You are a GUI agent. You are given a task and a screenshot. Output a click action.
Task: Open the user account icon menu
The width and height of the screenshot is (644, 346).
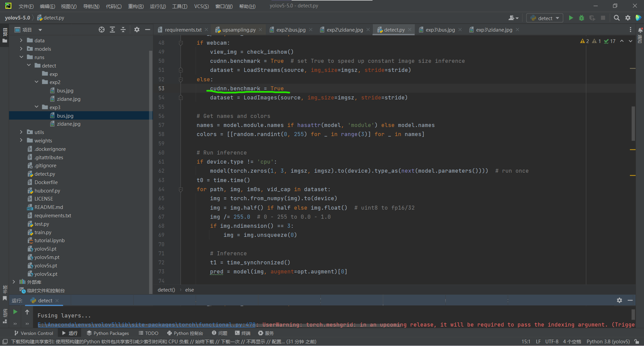[513, 18]
